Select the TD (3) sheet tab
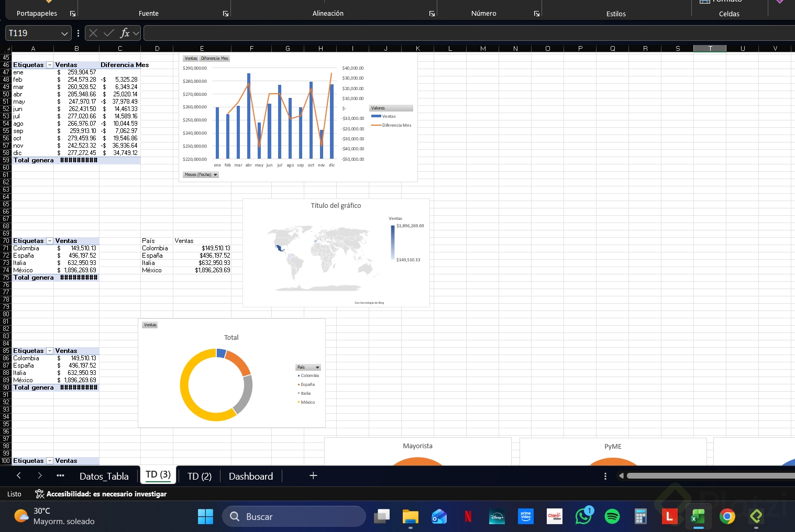Viewport: 795px width, 532px height. point(158,474)
